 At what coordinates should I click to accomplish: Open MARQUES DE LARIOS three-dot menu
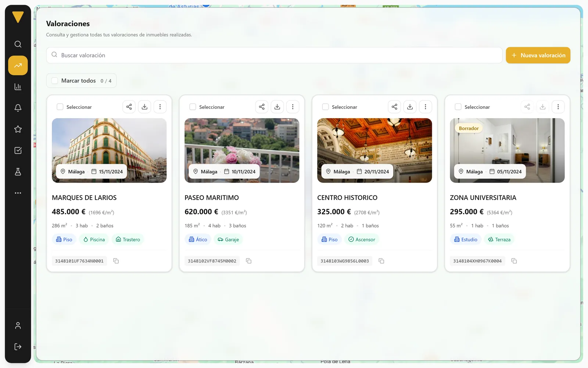coord(160,107)
